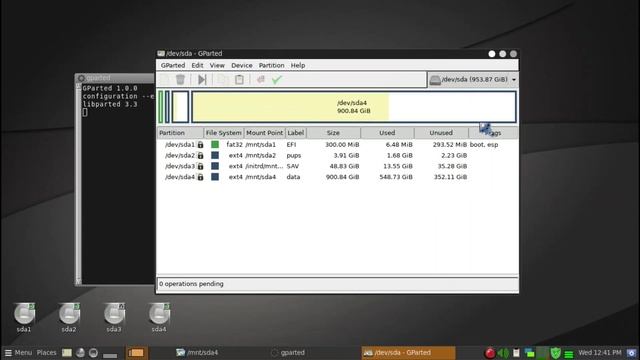Image resolution: width=640 pixels, height=360 pixels.
Task: Open the View menu
Action: (x=217, y=65)
